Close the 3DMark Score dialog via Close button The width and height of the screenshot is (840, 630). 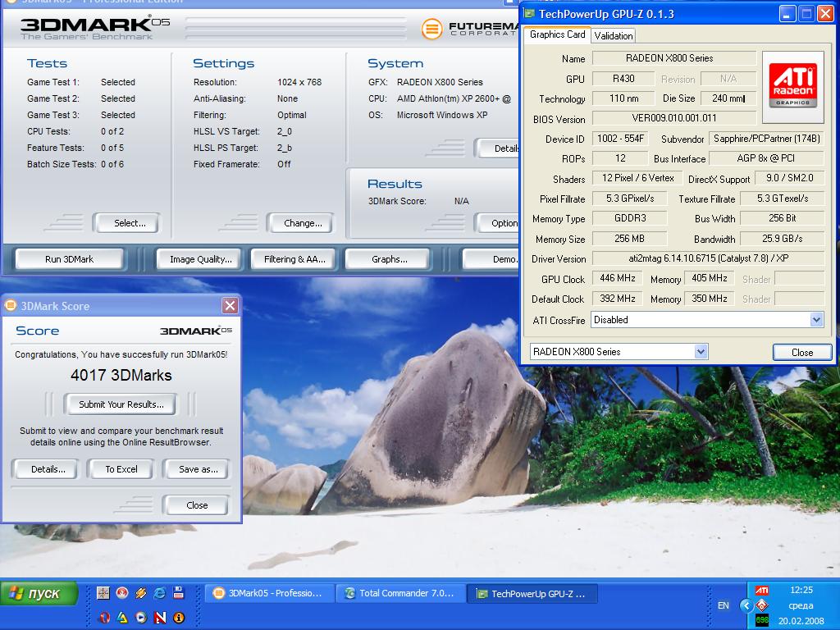click(197, 505)
